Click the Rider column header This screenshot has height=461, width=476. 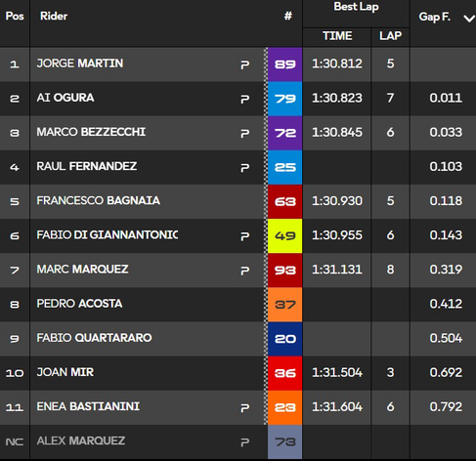[x=54, y=16]
